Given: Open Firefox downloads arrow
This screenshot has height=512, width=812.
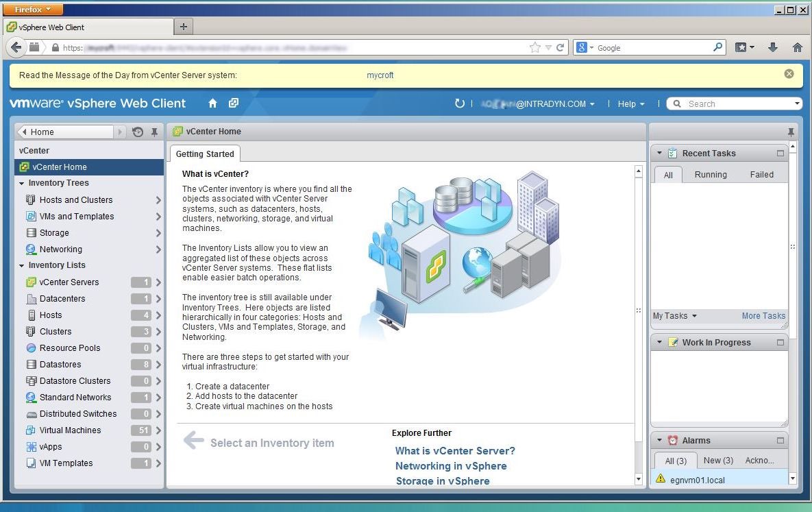Looking at the screenshot, I should tap(773, 48).
